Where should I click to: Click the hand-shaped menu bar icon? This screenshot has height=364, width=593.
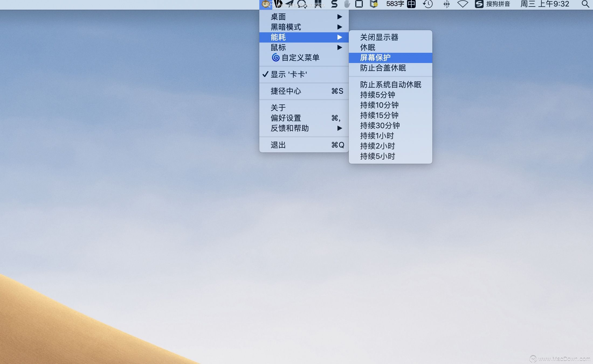point(347,4)
